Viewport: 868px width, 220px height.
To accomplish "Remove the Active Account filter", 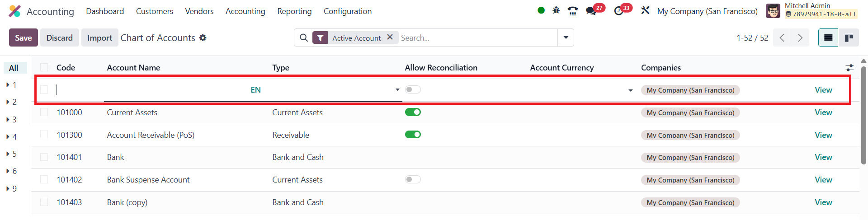I will click(x=390, y=37).
